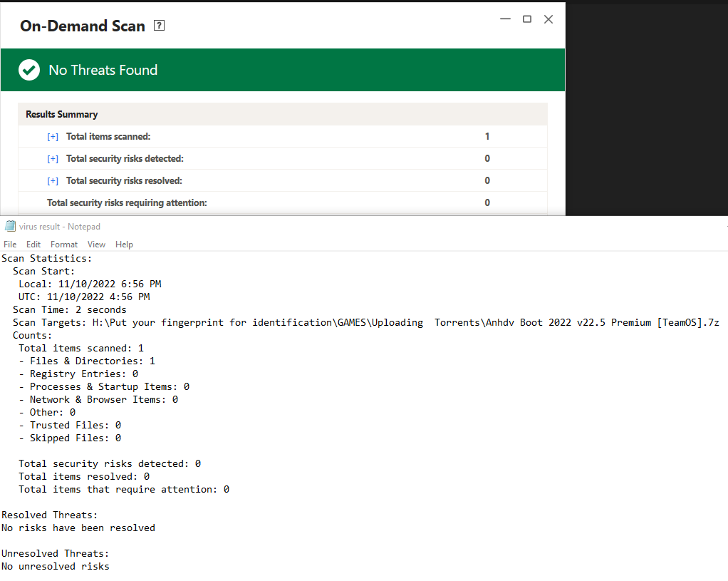Expand Total security risks resolved details
Viewport: 728px width, 581px height.
click(x=53, y=181)
